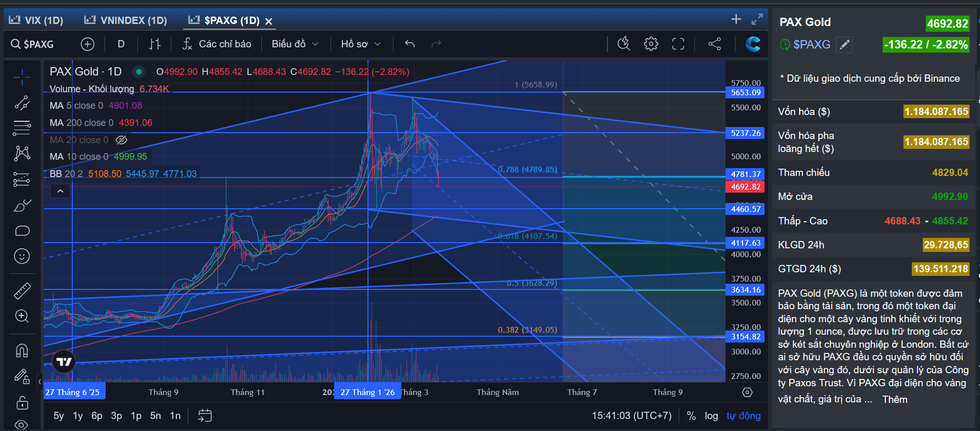The height and width of the screenshot is (431, 980).
Task: Open the go to date calendar
Action: 205,415
